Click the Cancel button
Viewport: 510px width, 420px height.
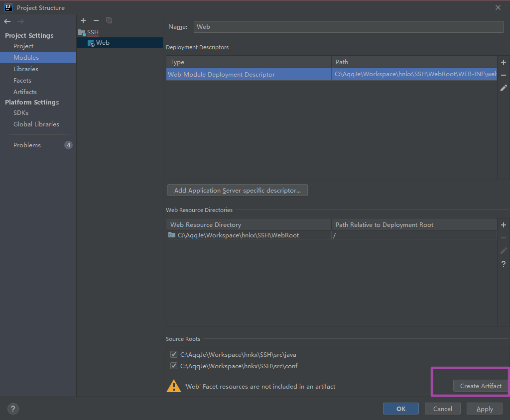tap(442, 409)
